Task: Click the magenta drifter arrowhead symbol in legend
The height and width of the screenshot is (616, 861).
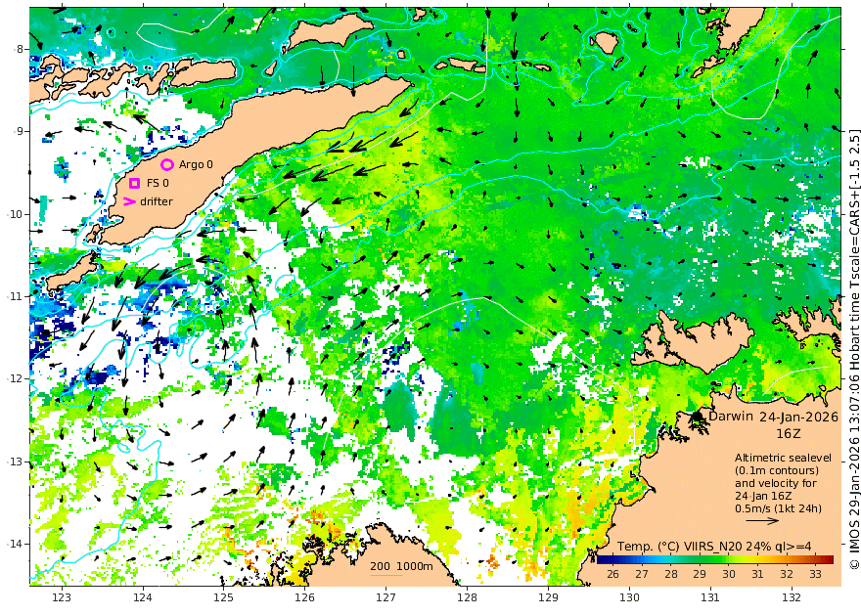Action: pos(129,201)
